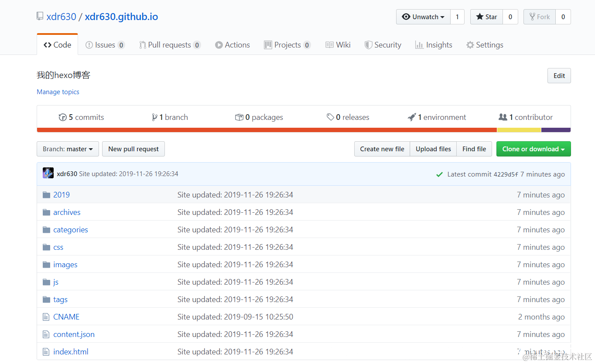This screenshot has width=595, height=364.
Task: Click the folder icon of the js row
Action: [46, 282]
